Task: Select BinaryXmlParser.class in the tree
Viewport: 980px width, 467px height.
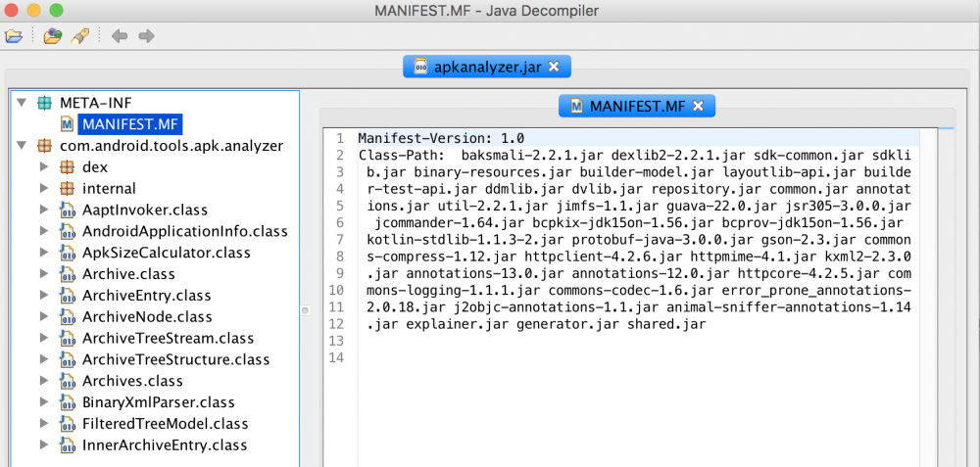Action: [x=159, y=402]
